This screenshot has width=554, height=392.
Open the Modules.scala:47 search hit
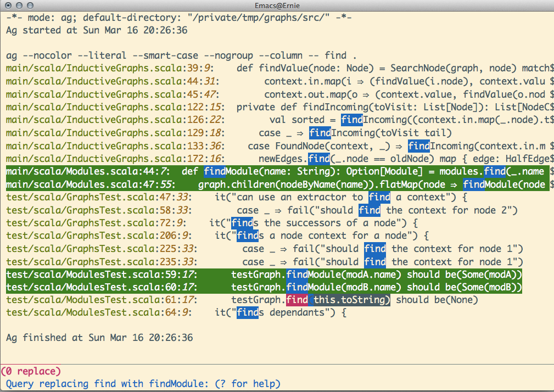pyautogui.click(x=82, y=184)
